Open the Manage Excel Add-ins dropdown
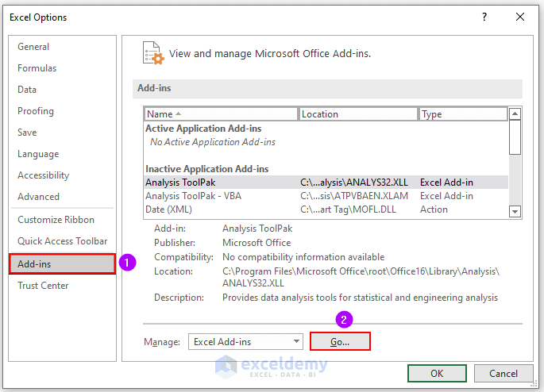The image size is (544, 392). [x=245, y=342]
